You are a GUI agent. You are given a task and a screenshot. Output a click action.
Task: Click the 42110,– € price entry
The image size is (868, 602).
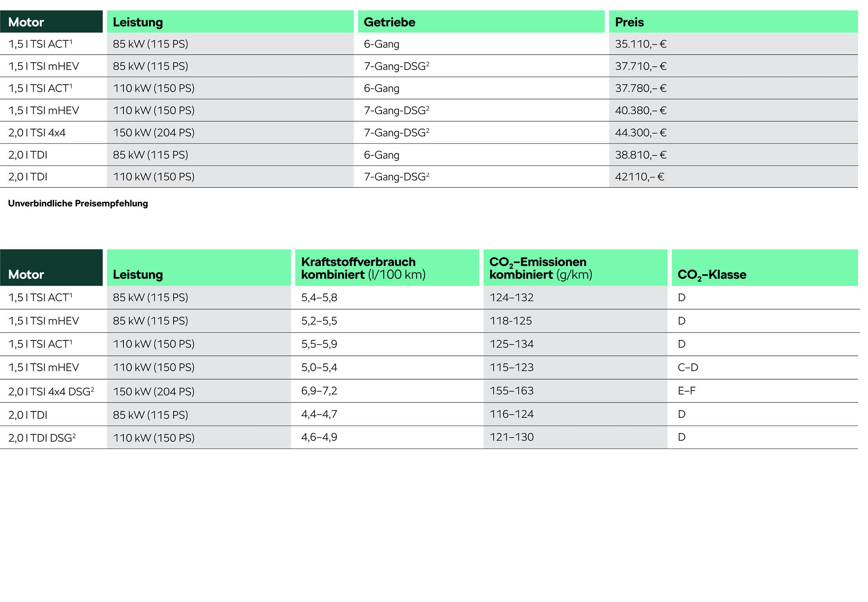(x=639, y=177)
